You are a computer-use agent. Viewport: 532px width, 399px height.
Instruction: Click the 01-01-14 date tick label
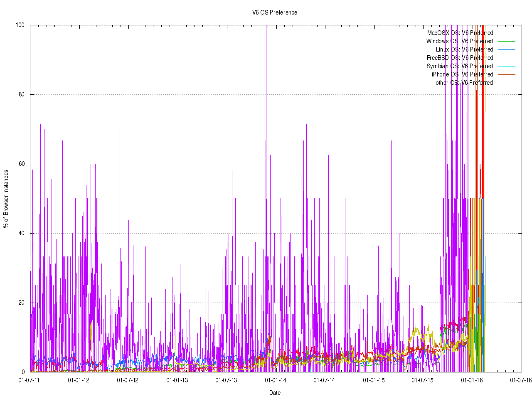pos(275,380)
